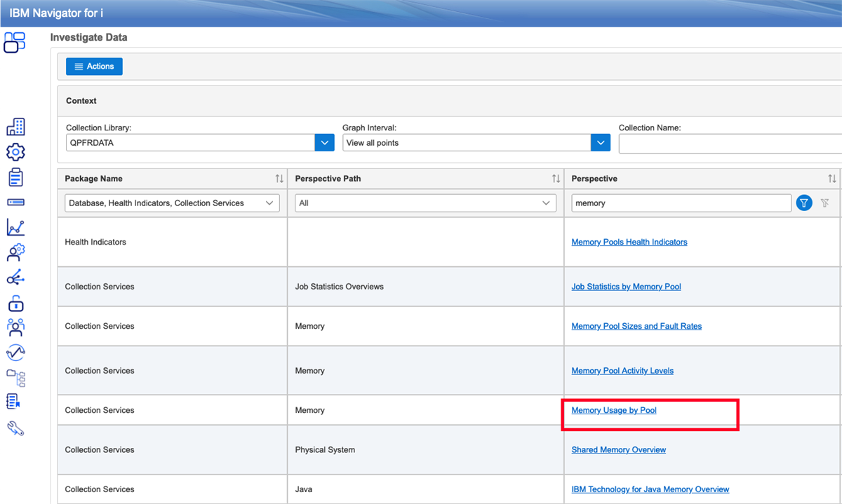This screenshot has width=842, height=504.
Task: Open the clipboard icon in sidebar
Action: pyautogui.click(x=15, y=177)
